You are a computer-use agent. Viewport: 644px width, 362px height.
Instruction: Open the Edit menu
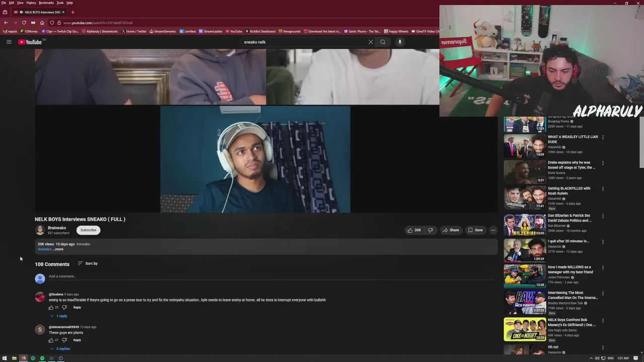pos(11,3)
